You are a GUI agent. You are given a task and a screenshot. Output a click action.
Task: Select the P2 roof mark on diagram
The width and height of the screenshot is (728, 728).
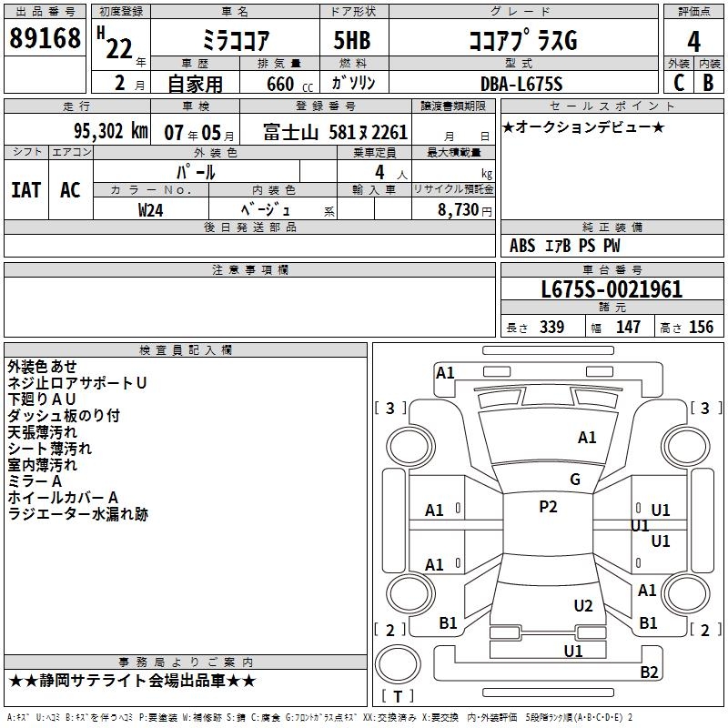coord(548,507)
